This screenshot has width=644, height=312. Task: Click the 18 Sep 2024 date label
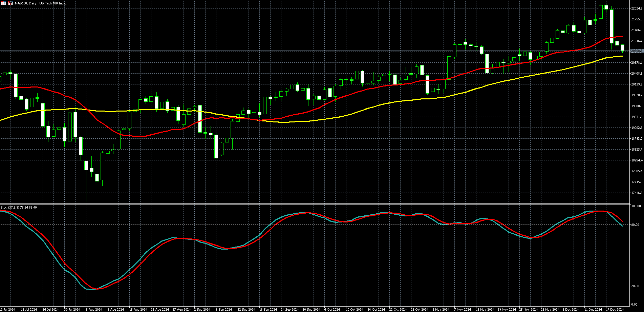[x=268, y=310]
